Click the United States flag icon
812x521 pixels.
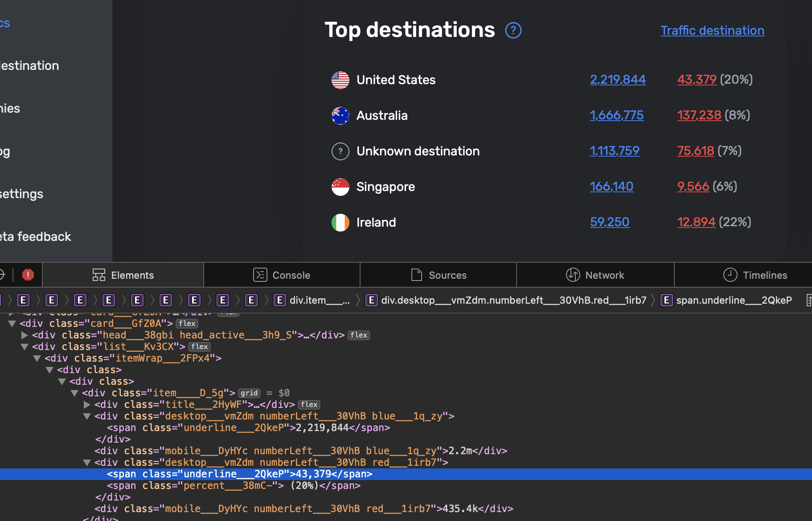pos(340,80)
